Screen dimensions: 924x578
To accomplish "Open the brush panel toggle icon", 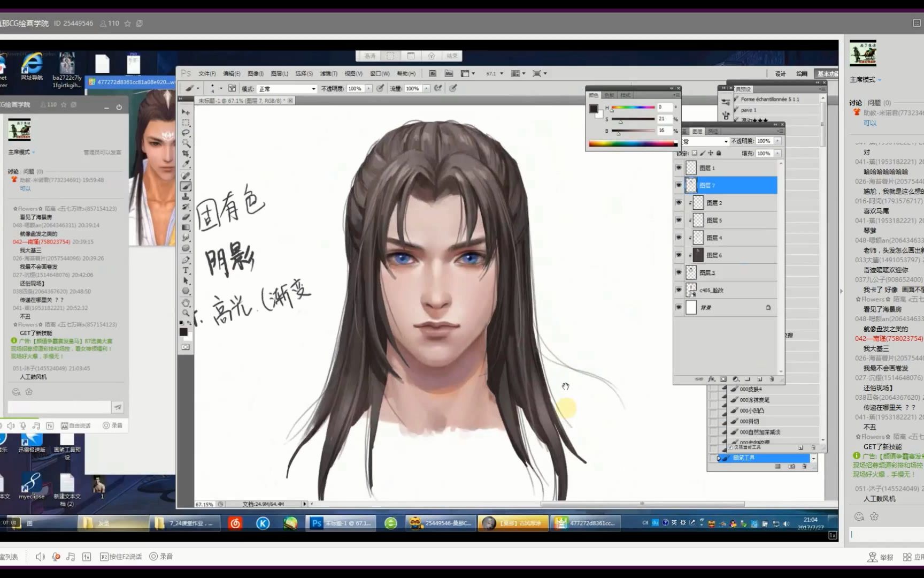I will [x=232, y=88].
